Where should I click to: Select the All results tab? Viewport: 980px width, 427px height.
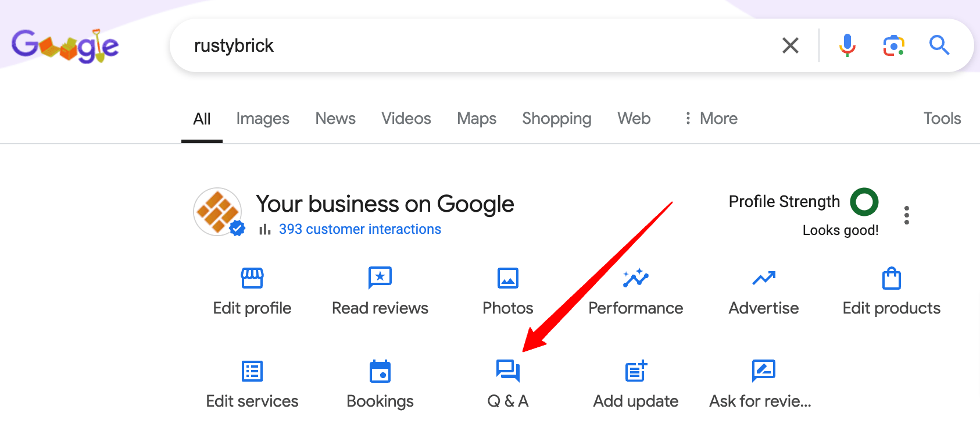point(202,119)
